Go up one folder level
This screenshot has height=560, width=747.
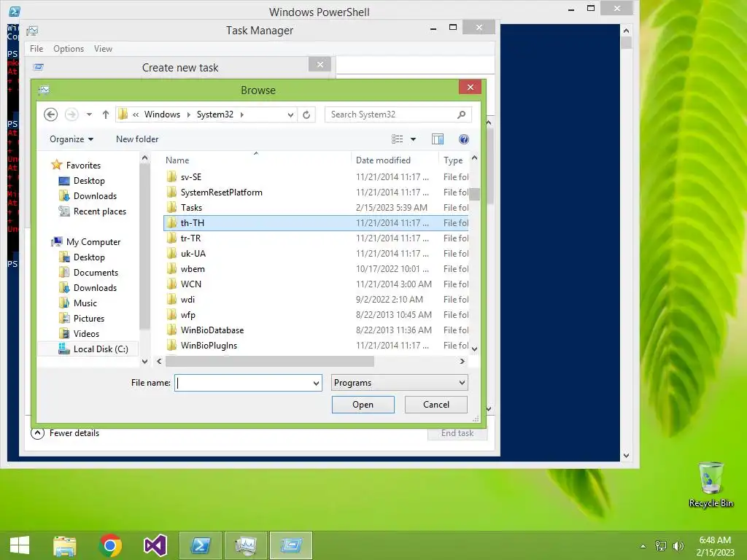click(x=105, y=114)
